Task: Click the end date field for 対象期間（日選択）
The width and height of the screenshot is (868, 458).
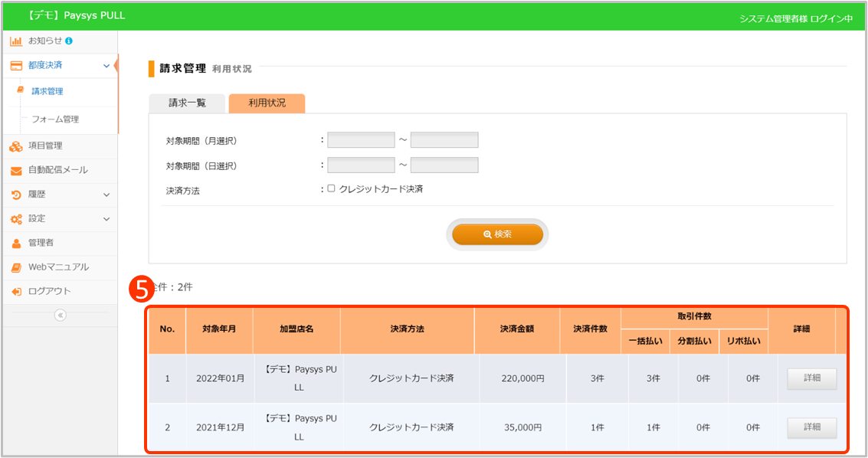Action: click(x=444, y=165)
